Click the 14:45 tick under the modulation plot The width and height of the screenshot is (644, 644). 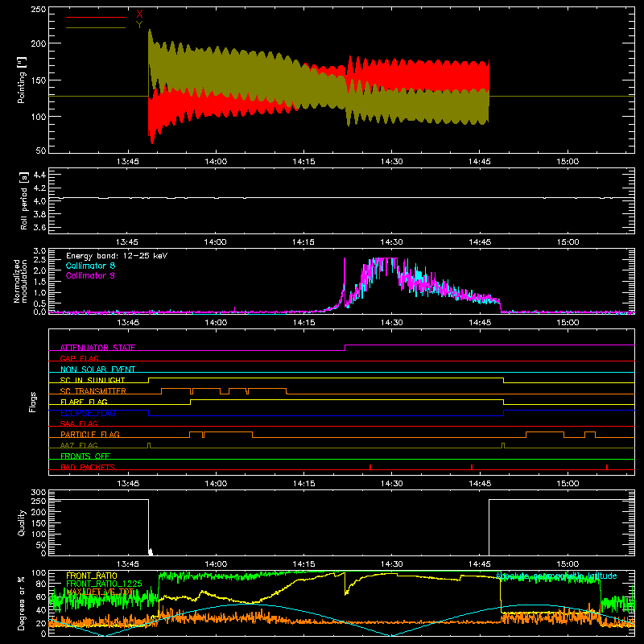pos(479,323)
